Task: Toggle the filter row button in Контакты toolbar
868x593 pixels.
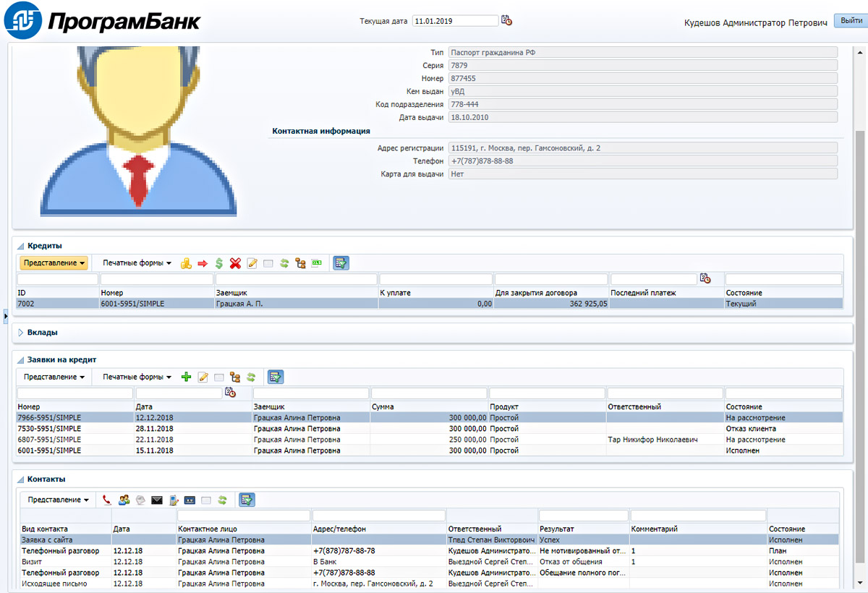Action: pyautogui.click(x=247, y=500)
